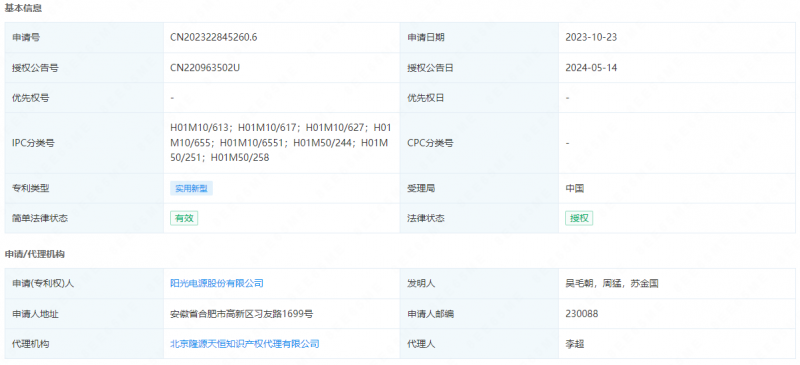The height and width of the screenshot is (365, 800).
Task: Click the 简单法律状态 field label
Action: [x=40, y=218]
